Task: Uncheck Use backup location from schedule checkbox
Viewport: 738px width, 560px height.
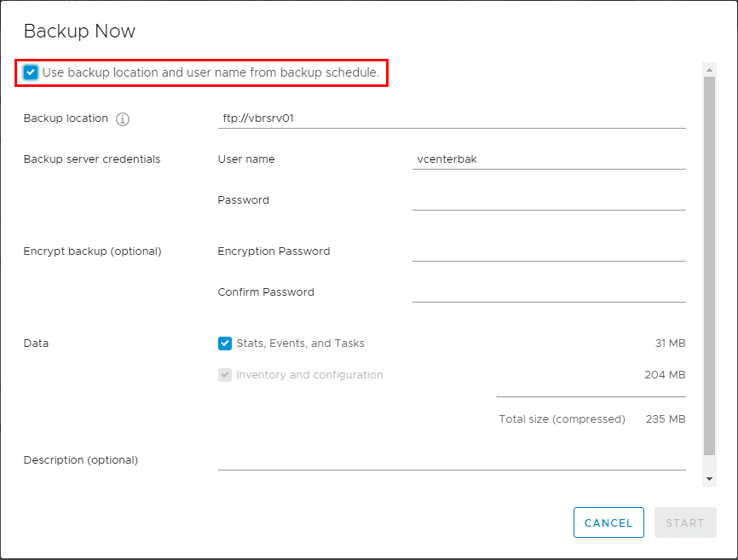Action: (31, 72)
